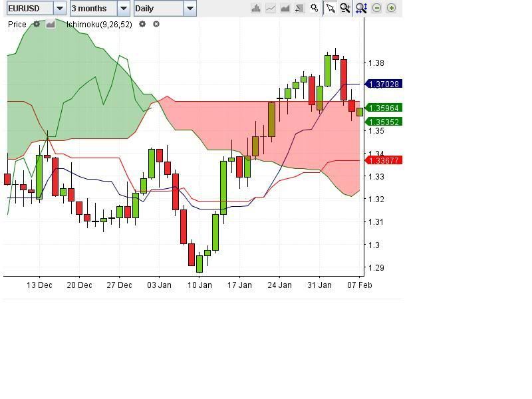Click the 1.29 price axis label
Viewport: 532px width, 399px height.
[376, 268]
